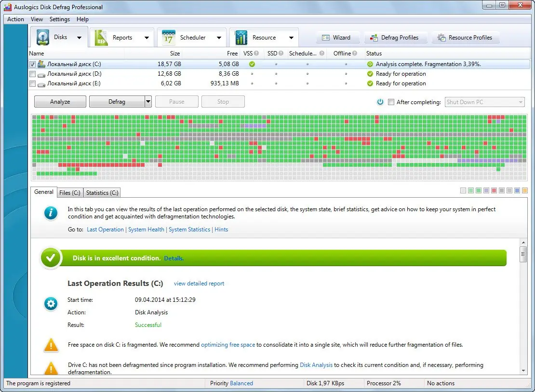Click the help icon next to SSD column
The image size is (535, 392).
coord(281,53)
